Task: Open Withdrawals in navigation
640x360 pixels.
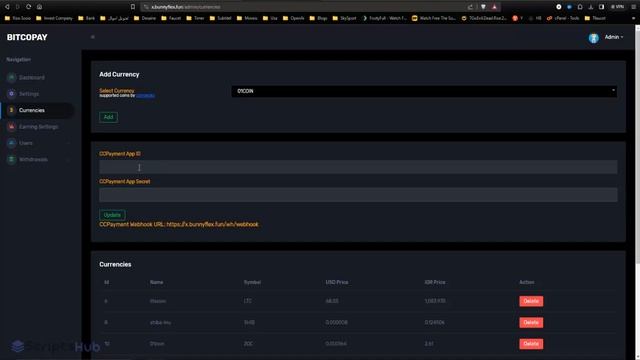Action: pos(33,159)
